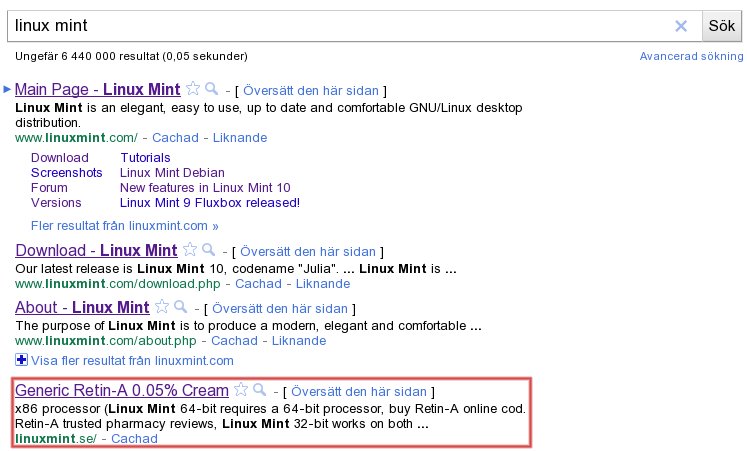Star the Download - Linux Mint result
The height and width of the screenshot is (451, 747).
click(190, 250)
